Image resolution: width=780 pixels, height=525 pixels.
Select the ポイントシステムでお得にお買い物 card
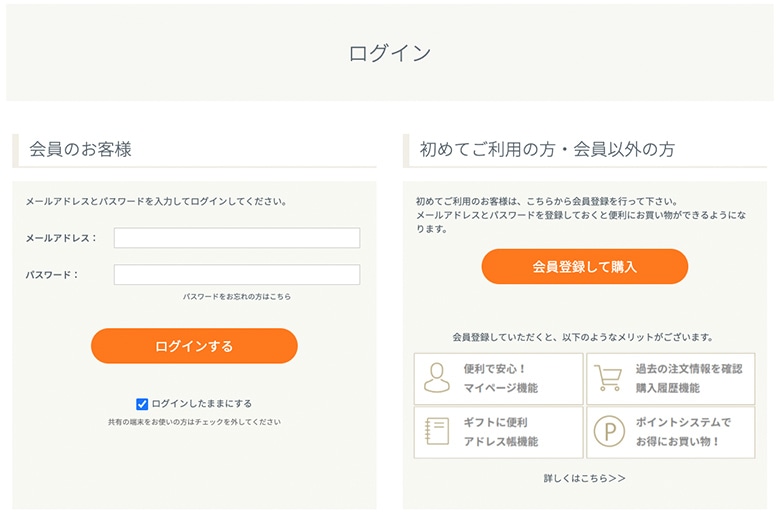point(671,432)
